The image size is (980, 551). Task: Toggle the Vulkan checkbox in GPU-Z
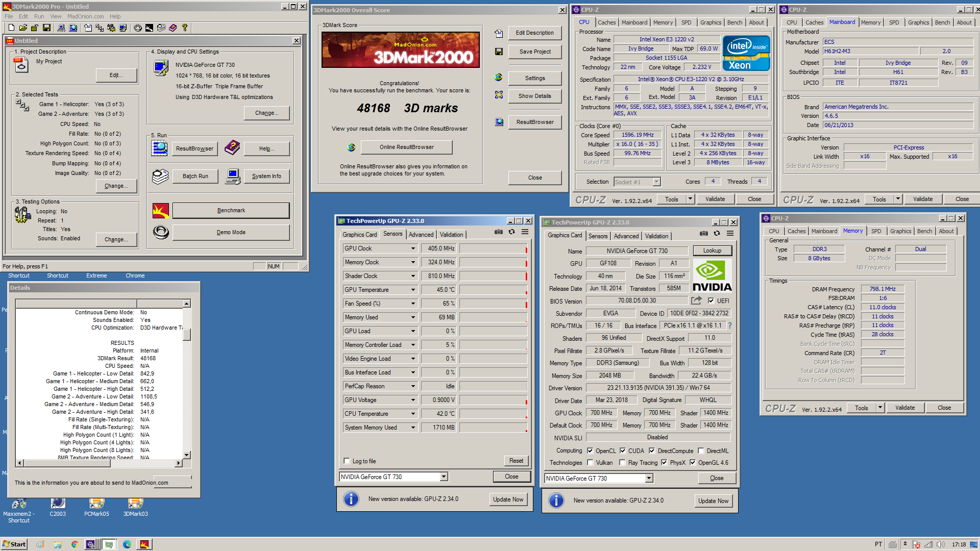590,463
